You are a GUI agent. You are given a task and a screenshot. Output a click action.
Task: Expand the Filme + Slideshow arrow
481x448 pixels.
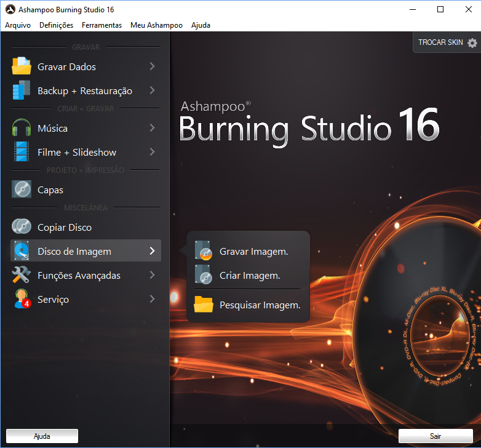pos(152,151)
